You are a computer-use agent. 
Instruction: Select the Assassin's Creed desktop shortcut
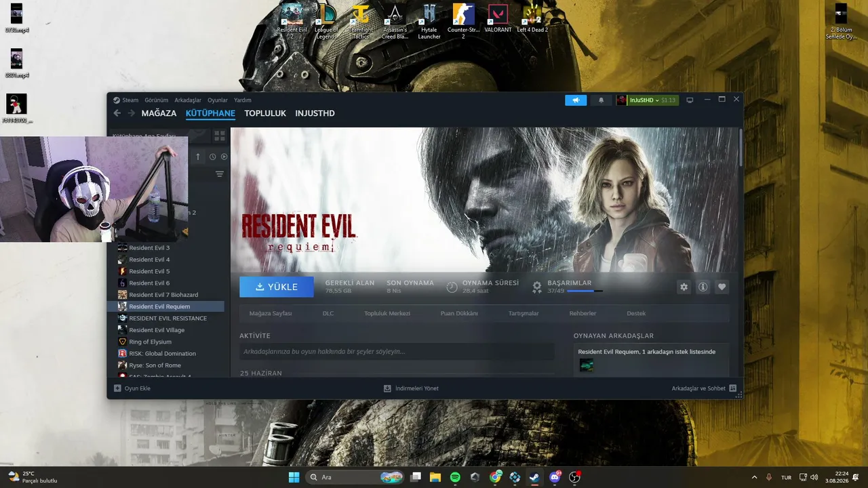coord(395,22)
